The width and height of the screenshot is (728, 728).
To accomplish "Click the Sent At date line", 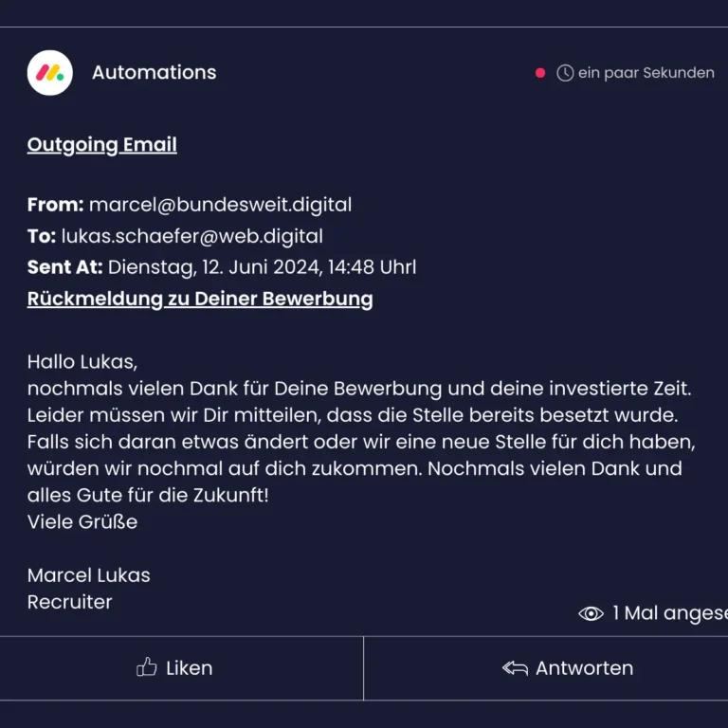I will (222, 267).
